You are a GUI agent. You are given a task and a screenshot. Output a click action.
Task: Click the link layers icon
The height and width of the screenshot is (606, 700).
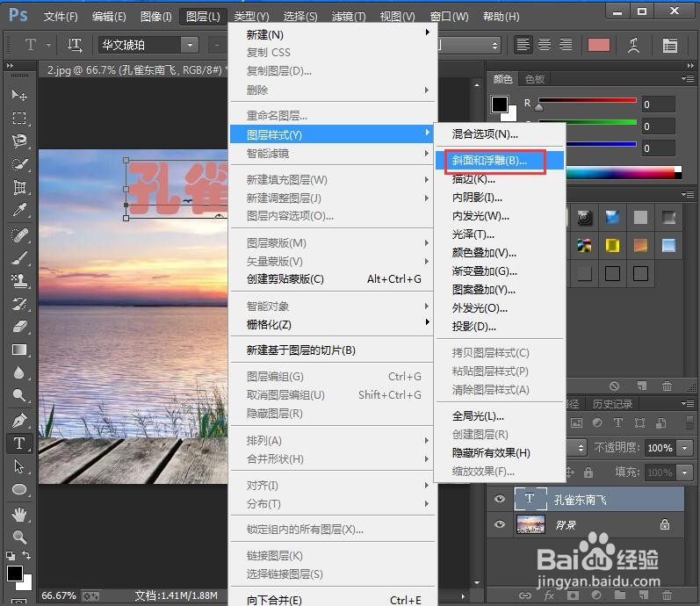point(525,595)
